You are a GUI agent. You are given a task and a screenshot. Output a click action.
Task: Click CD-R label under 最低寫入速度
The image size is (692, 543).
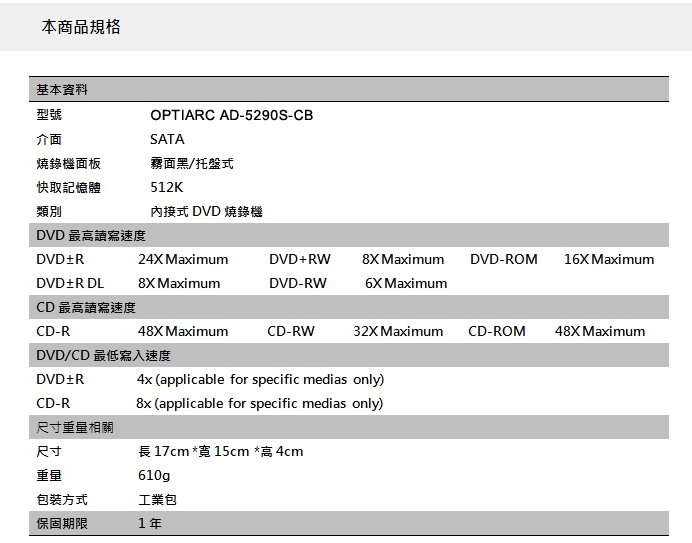tap(53, 403)
